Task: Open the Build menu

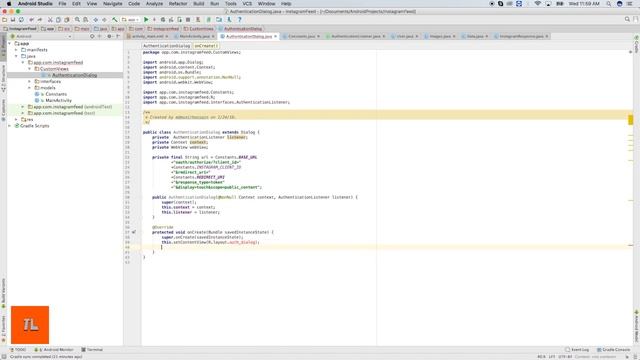Action: tap(199, 4)
